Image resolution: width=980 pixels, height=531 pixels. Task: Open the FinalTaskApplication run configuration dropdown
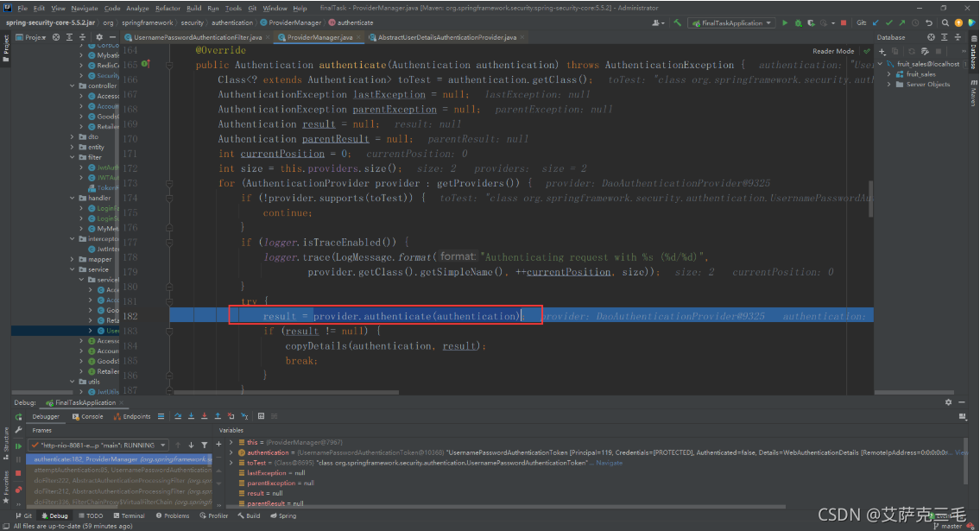pos(731,23)
